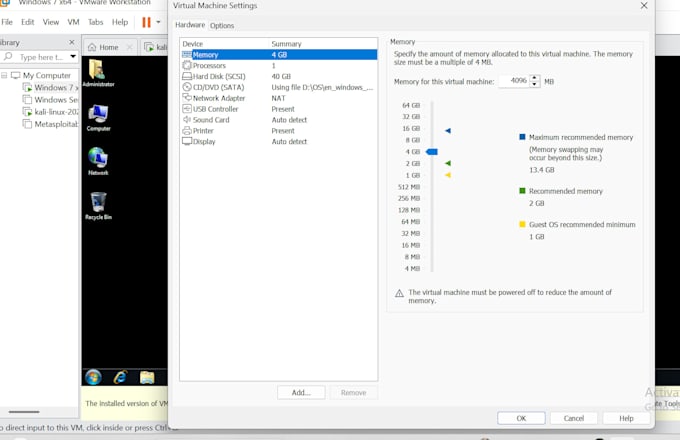Open the library search filter dropdown

tap(73, 57)
